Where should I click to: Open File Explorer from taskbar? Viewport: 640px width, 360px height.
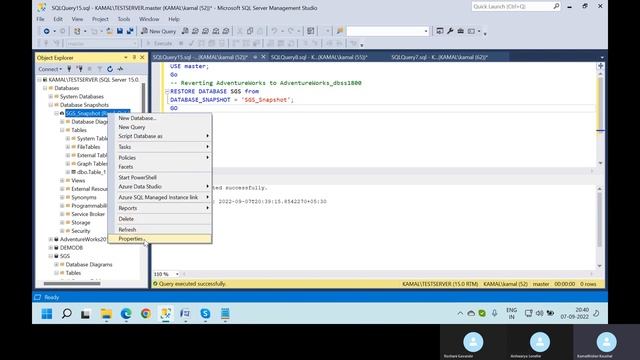click(x=106, y=313)
